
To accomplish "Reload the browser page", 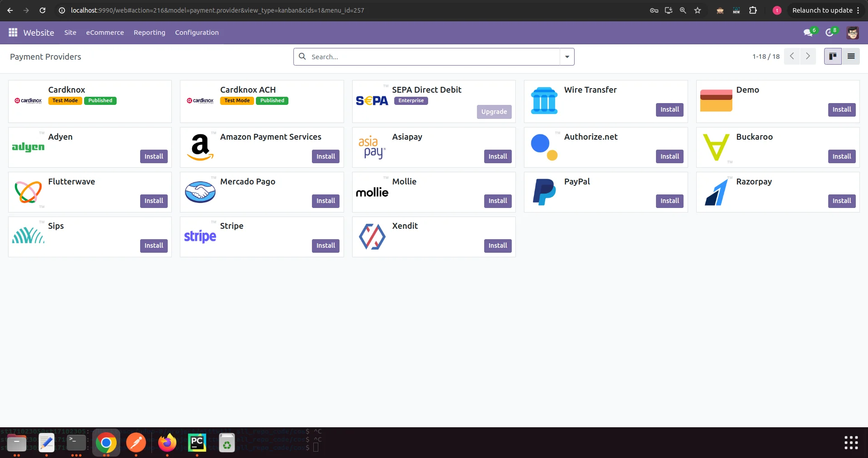I will click(42, 10).
